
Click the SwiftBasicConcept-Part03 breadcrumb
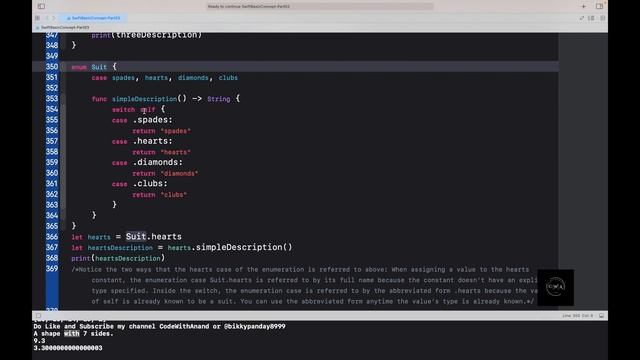64,27
